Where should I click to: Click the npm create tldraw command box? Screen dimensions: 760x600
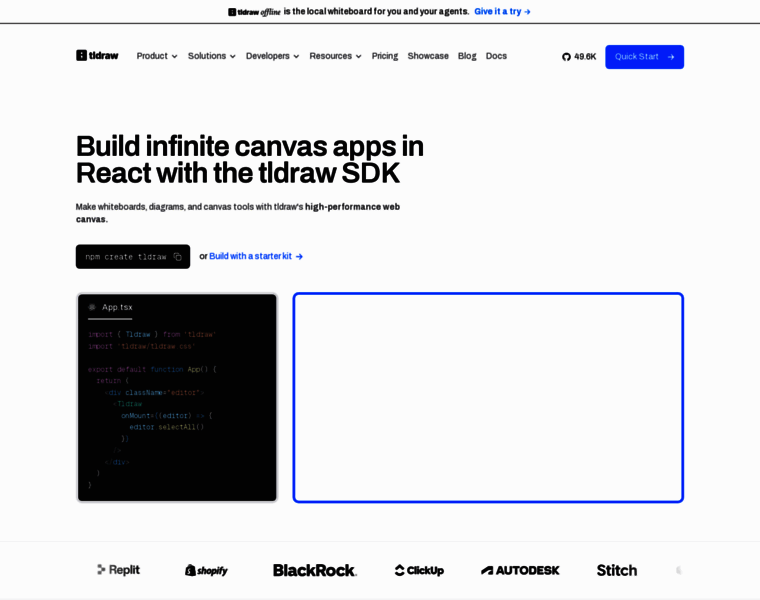pos(133,256)
